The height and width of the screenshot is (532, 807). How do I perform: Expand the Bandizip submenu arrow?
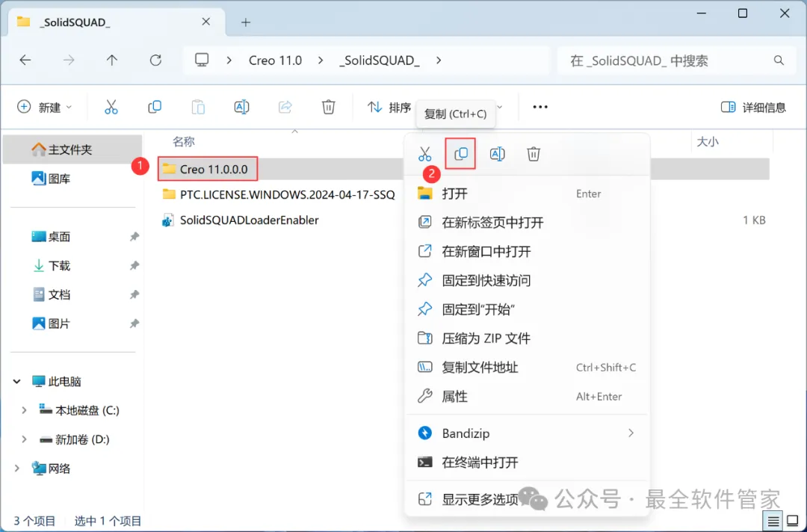click(x=631, y=433)
